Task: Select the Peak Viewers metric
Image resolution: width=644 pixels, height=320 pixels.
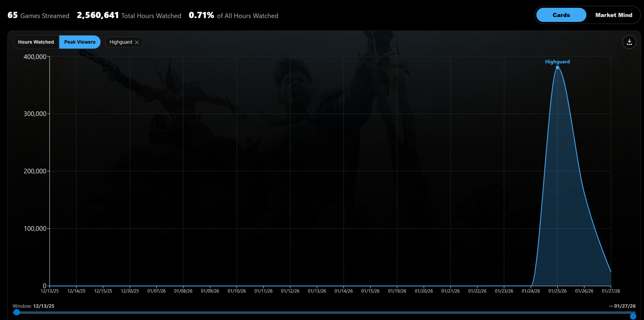Action: tap(80, 42)
